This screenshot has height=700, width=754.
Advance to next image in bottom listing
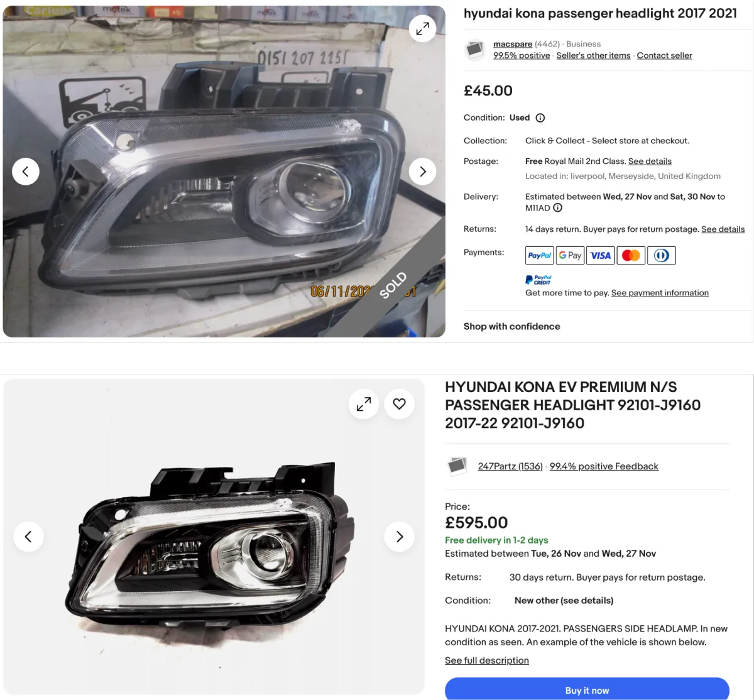[x=399, y=537]
